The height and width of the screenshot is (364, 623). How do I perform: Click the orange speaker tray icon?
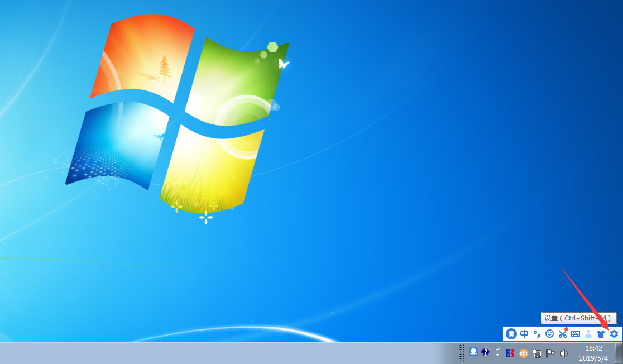523,352
